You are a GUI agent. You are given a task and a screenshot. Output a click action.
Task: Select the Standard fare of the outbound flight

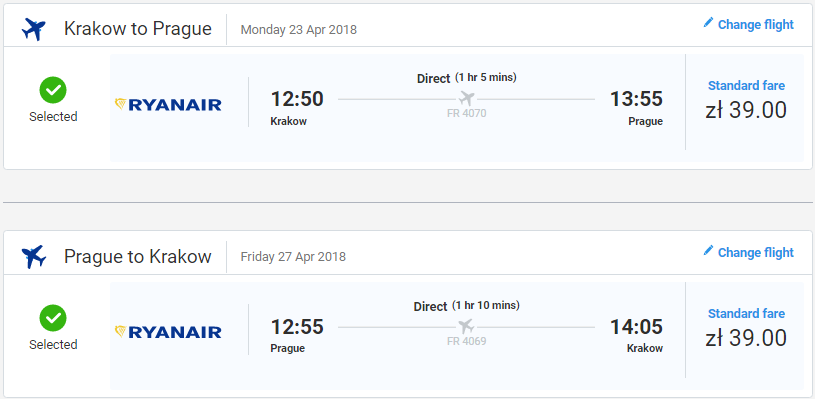[746, 102]
